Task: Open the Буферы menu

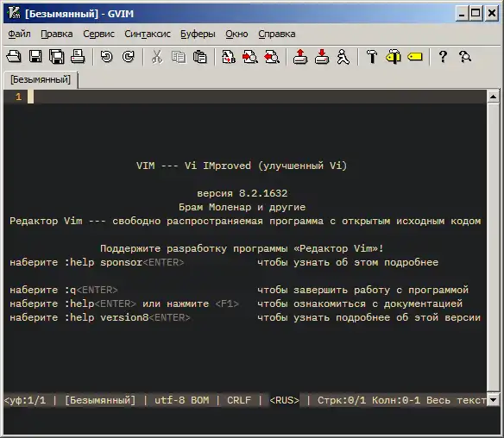Action: 198,34
